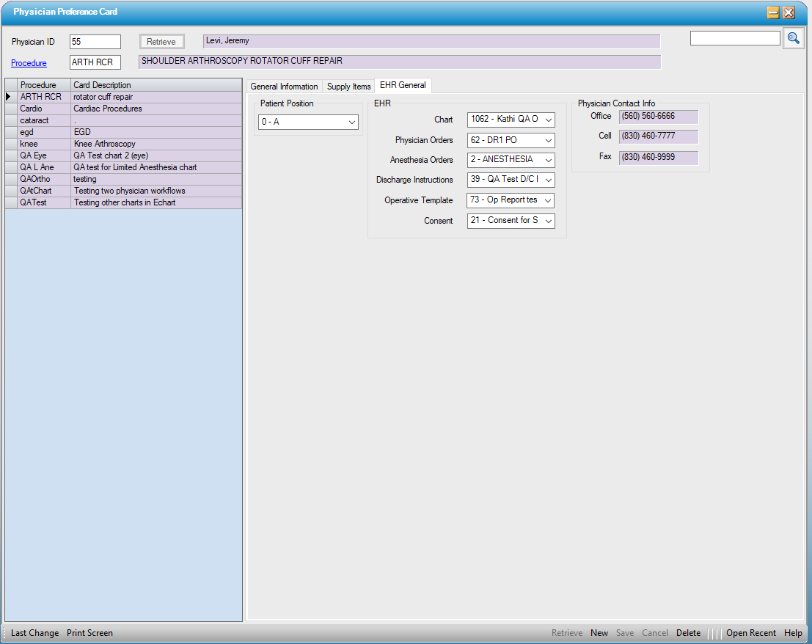Click New in the bottom toolbar

click(599, 633)
